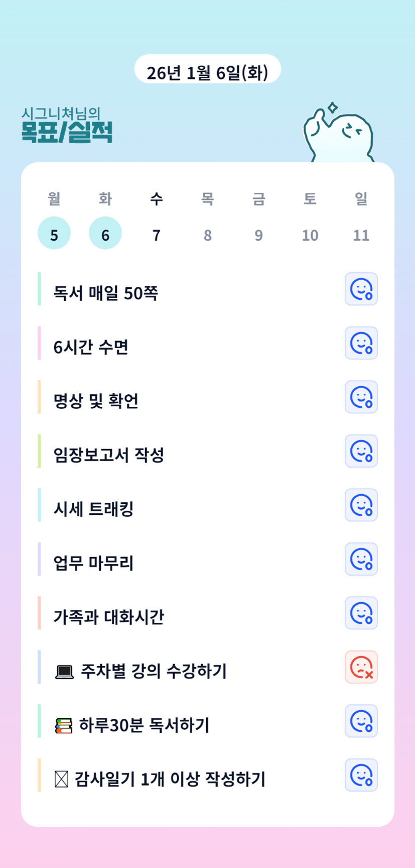
Task: Toggle status for 하루30분 독서하기
Action: (x=361, y=721)
